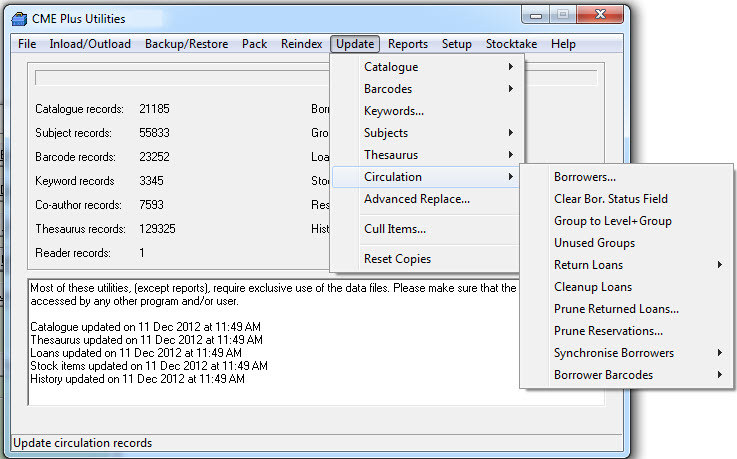
Task: Click Co-author records count 7593
Action: [151, 205]
